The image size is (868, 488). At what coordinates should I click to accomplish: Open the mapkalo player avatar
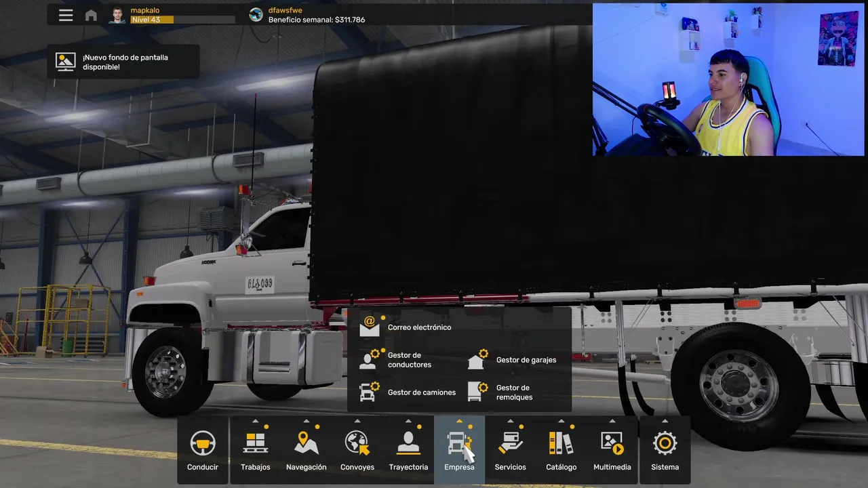118,15
